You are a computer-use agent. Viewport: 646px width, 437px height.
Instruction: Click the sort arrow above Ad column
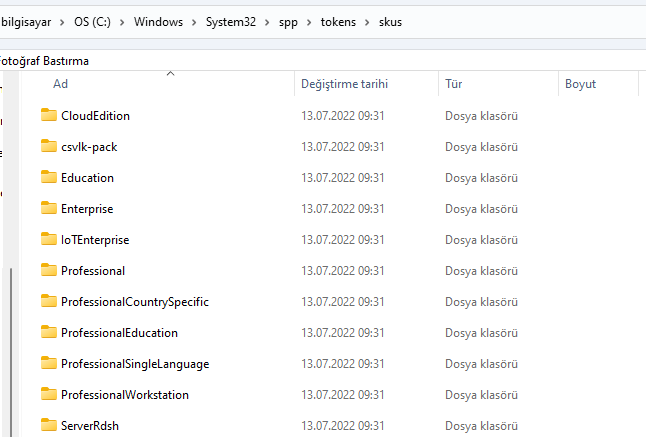pyautogui.click(x=171, y=74)
